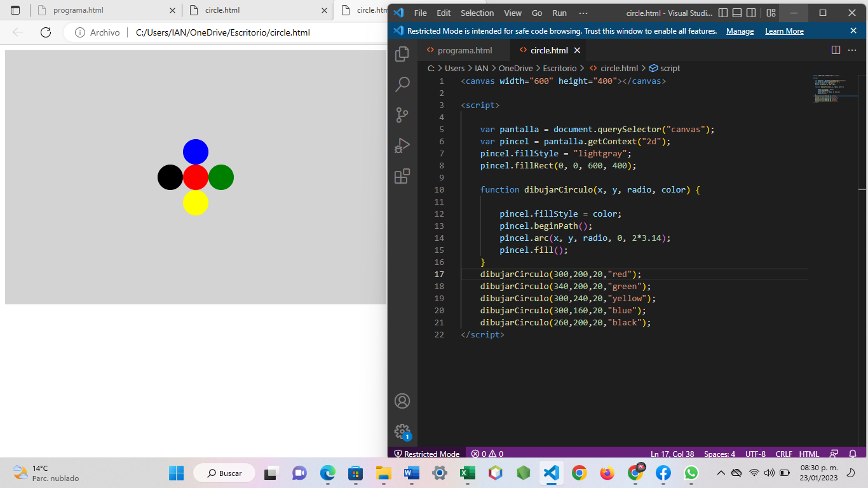
Task: Show hidden system tray icons
Action: [721, 473]
